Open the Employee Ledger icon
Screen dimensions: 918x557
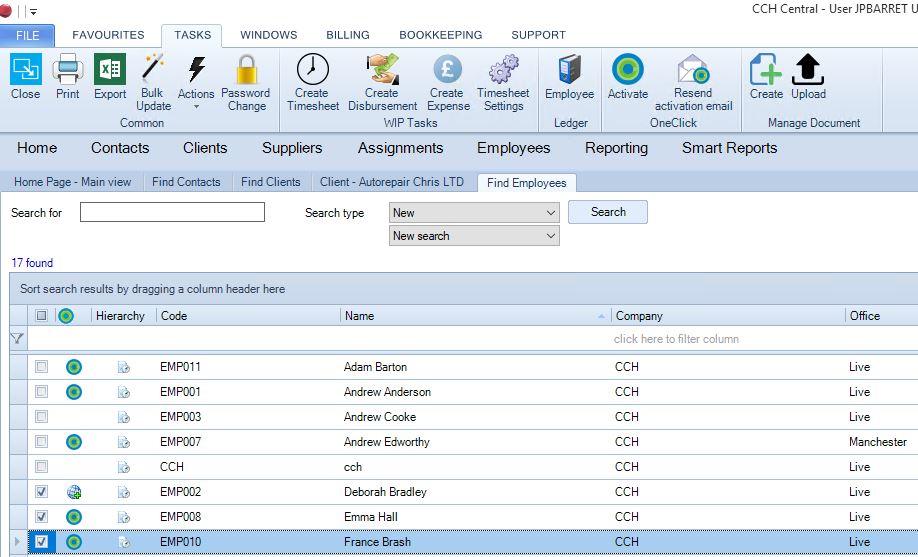pyautogui.click(x=570, y=69)
